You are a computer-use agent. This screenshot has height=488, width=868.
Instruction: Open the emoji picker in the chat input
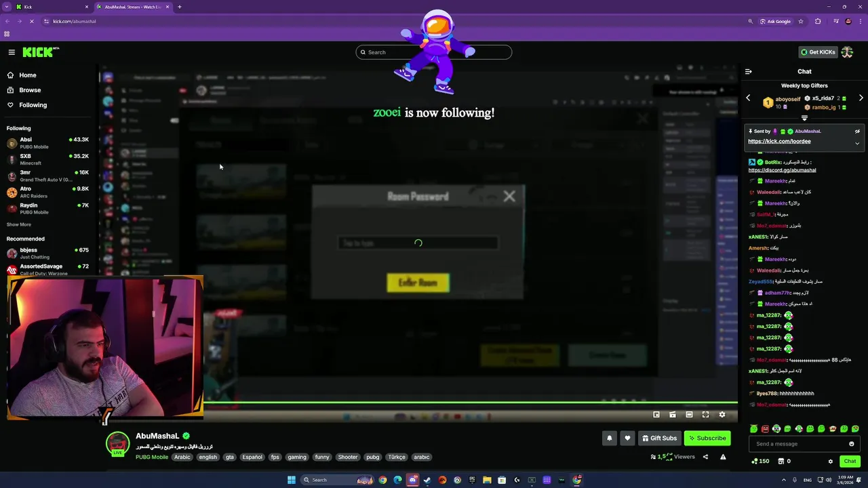852,444
